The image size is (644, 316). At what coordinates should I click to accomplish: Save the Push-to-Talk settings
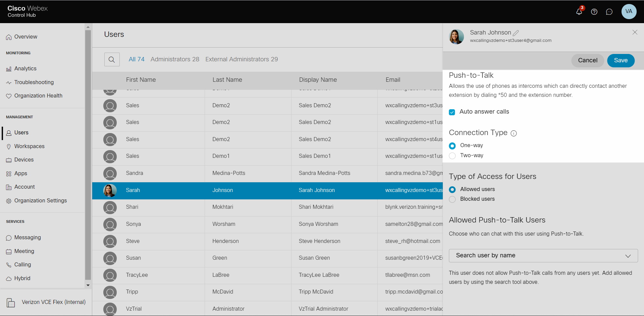pyautogui.click(x=621, y=60)
